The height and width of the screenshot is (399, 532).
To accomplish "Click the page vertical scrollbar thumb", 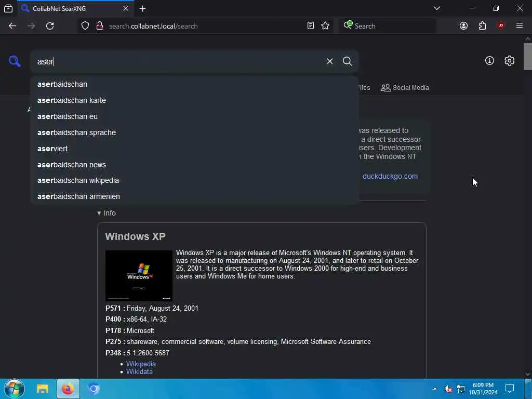I will coord(528,57).
